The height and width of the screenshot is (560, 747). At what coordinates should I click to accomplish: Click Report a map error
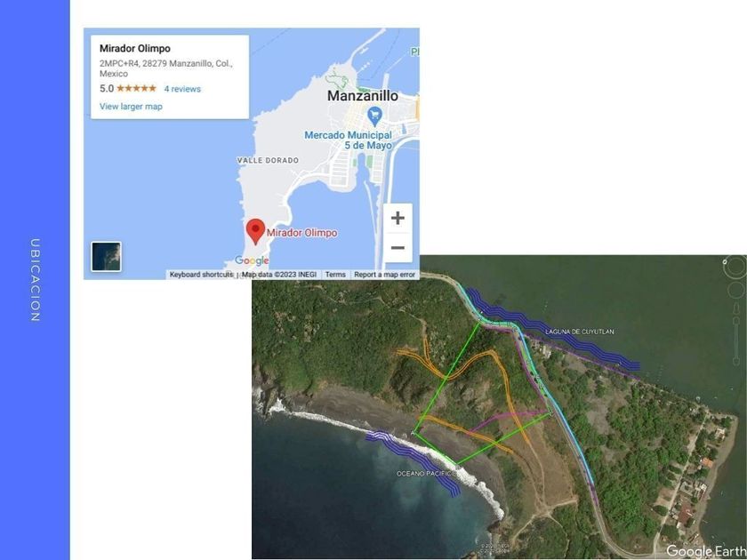pos(384,275)
